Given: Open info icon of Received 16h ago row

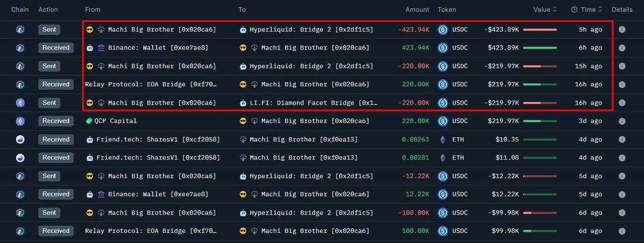Looking at the screenshot, I should pyautogui.click(x=622, y=84).
